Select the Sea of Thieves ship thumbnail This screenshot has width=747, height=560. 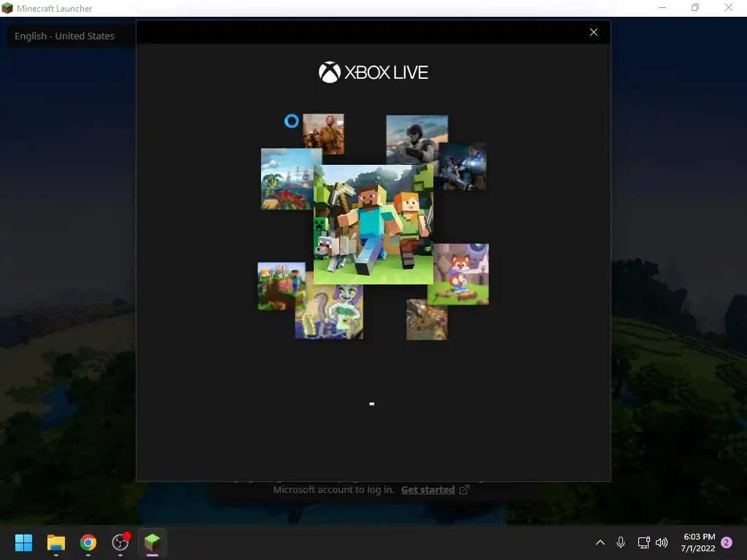coord(287,179)
